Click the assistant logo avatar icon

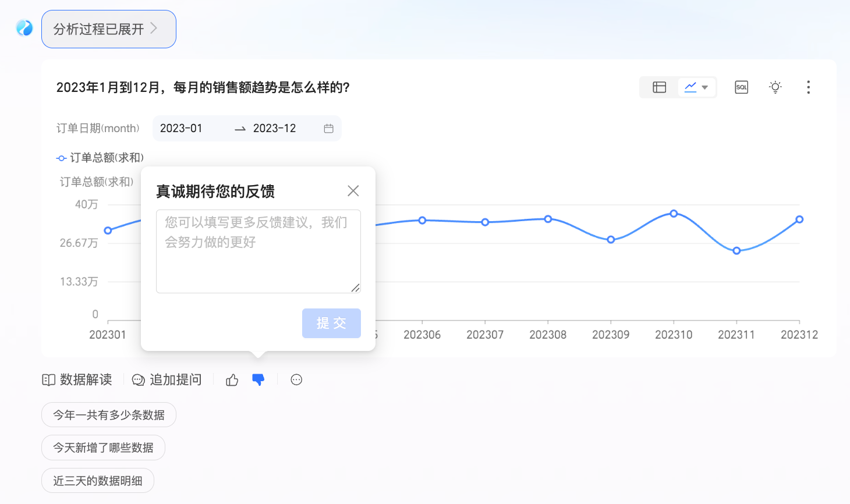tap(24, 28)
